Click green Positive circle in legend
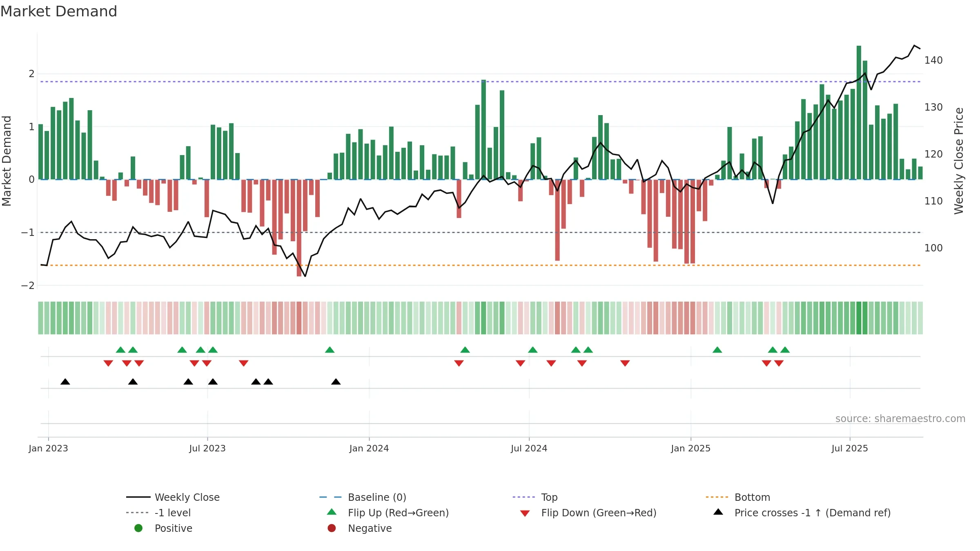 pos(138,528)
